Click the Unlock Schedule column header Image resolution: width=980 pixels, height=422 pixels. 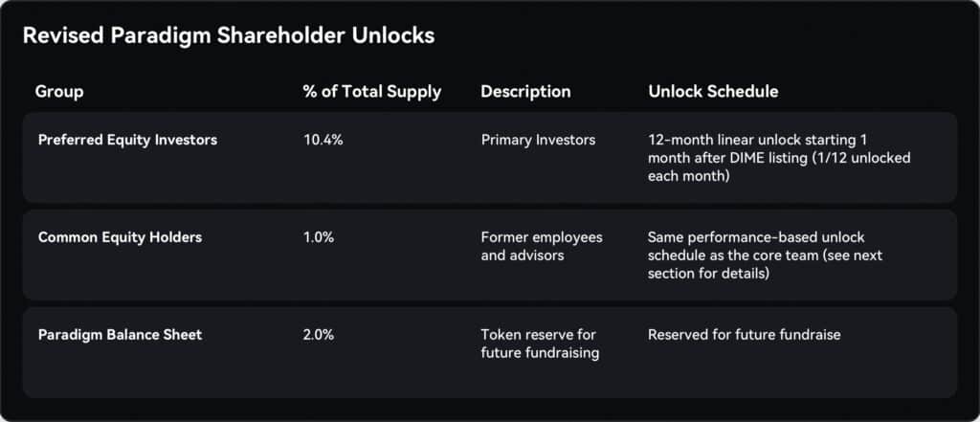(713, 91)
